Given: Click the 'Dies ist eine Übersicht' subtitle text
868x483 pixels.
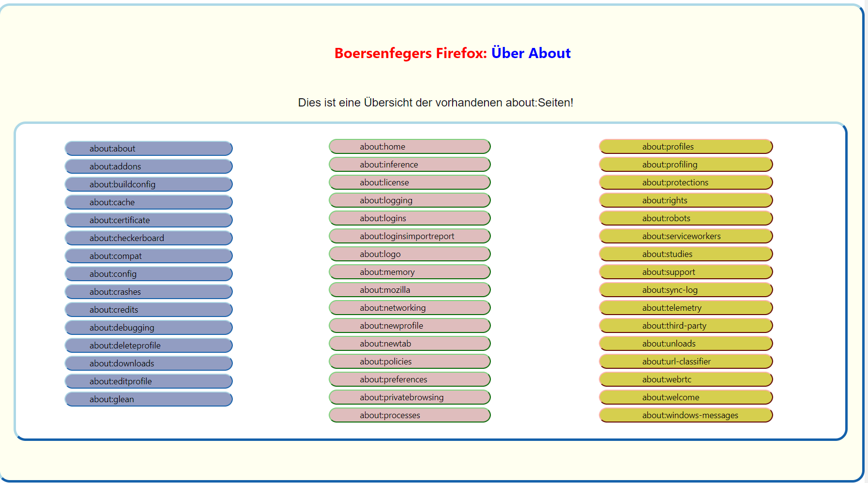Looking at the screenshot, I should (x=436, y=103).
